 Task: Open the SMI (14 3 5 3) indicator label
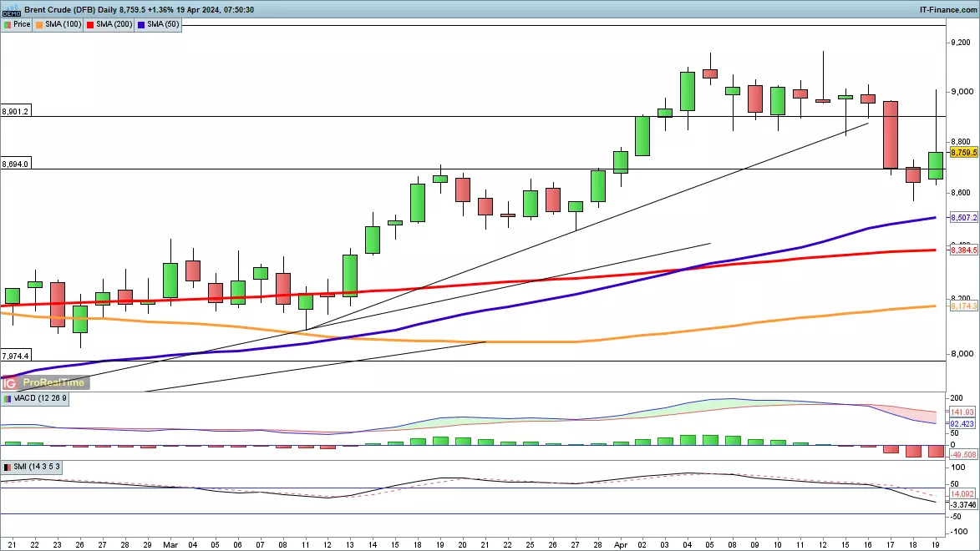[x=32, y=468]
